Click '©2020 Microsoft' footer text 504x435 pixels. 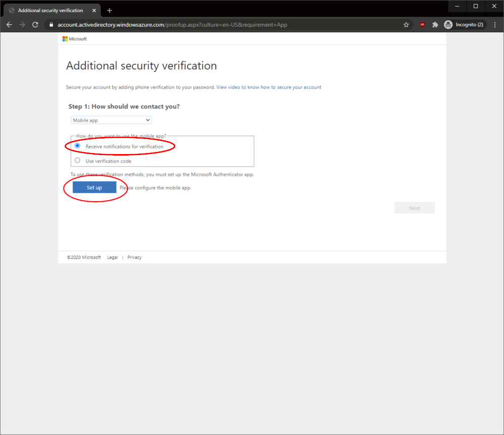(84, 257)
